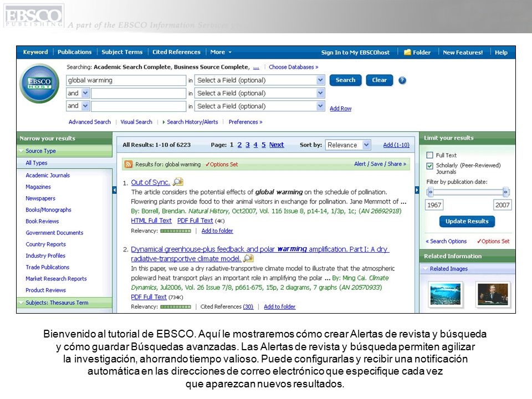Expand the More menu in top bar

click(x=221, y=52)
